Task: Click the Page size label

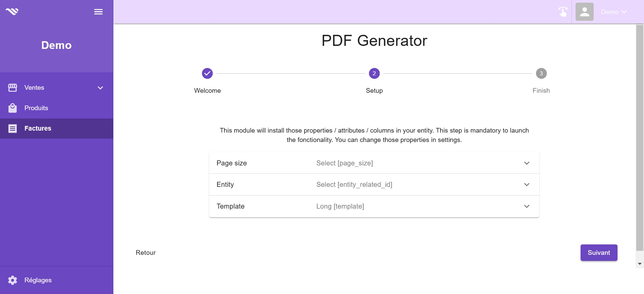Action: coord(232,163)
